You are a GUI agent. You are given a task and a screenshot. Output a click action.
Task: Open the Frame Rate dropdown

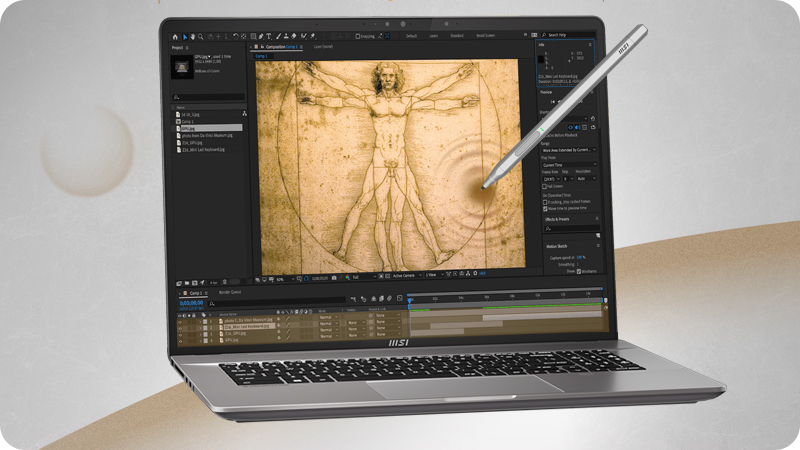(x=551, y=179)
